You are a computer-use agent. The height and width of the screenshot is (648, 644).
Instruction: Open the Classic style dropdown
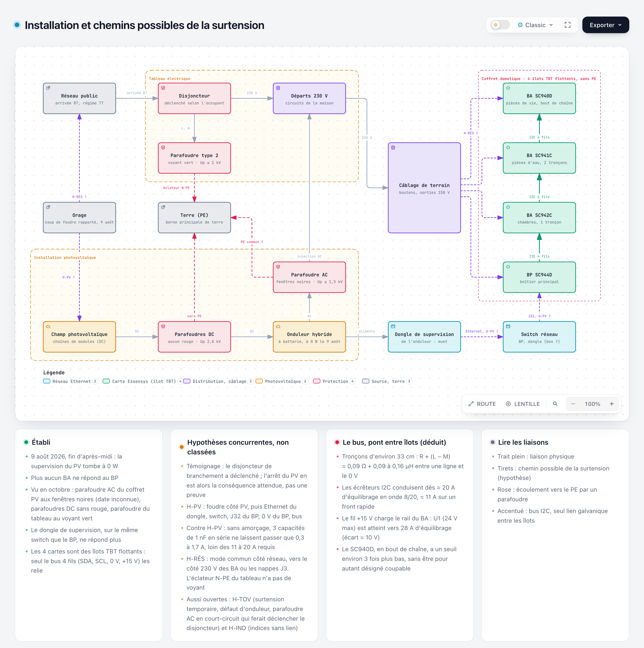pyautogui.click(x=536, y=25)
